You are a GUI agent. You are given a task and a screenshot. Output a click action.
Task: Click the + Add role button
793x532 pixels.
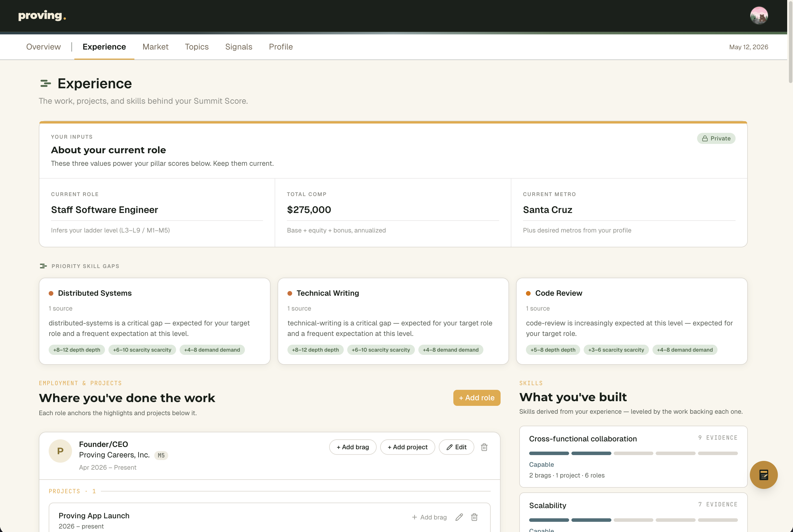(x=477, y=398)
